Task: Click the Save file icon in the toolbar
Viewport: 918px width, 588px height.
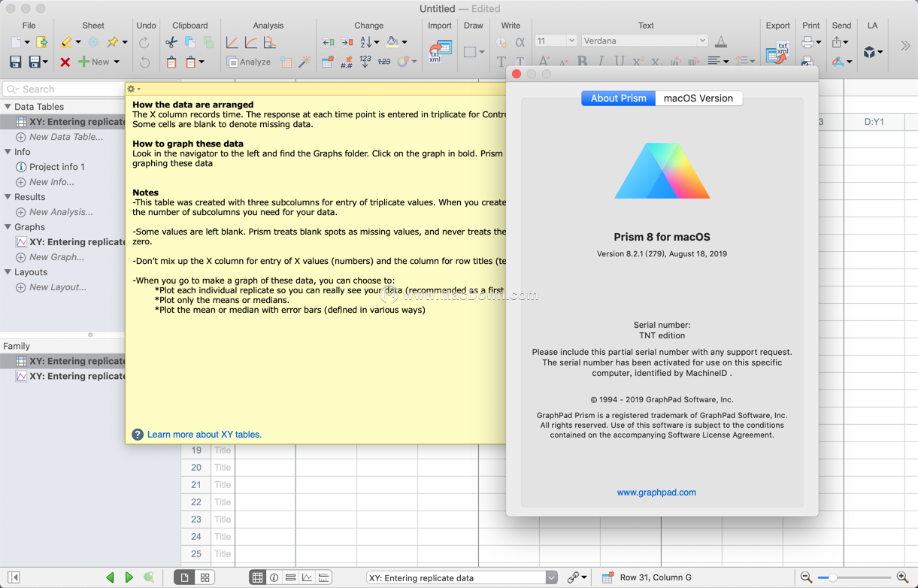Action: coord(15,62)
